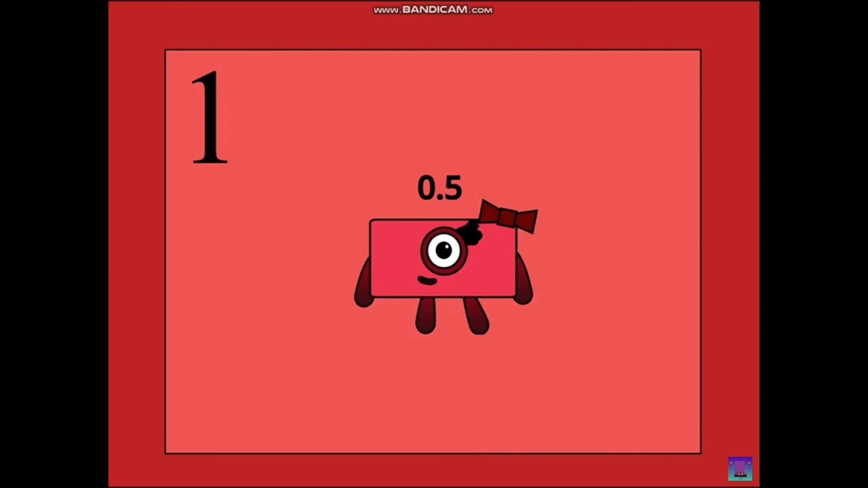Click the red rectangle character with bow

pyautogui.click(x=446, y=266)
